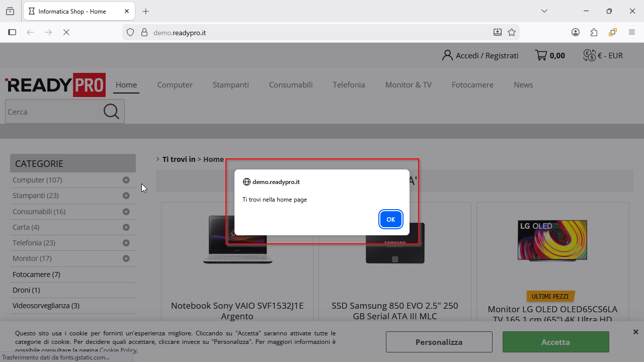This screenshot has width=644, height=362.
Task: Open the LG OLED monitor thumbnail
Action: tap(552, 240)
